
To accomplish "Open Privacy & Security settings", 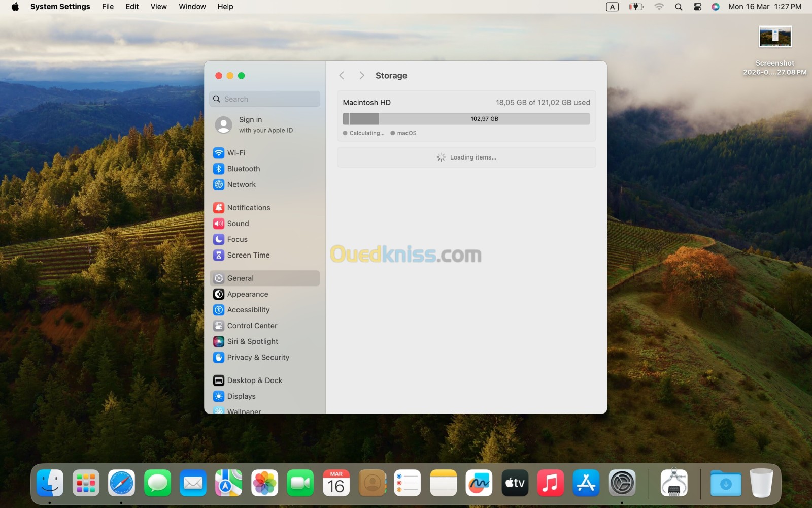I will (x=264, y=357).
